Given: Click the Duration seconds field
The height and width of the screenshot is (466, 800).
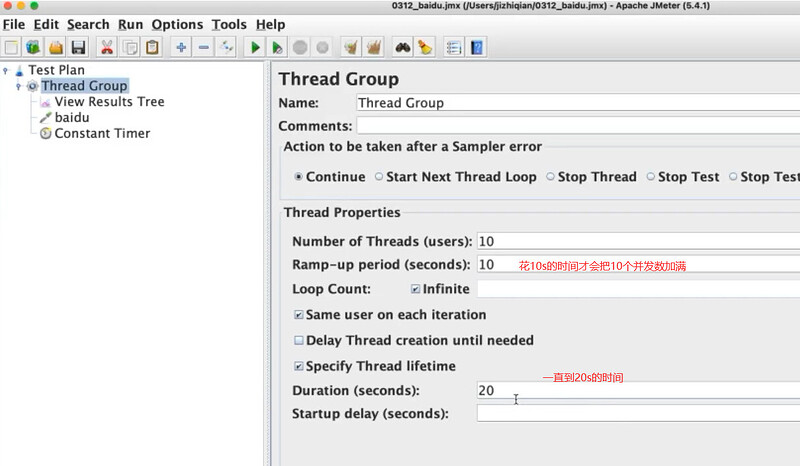Looking at the screenshot, I should click(x=638, y=390).
